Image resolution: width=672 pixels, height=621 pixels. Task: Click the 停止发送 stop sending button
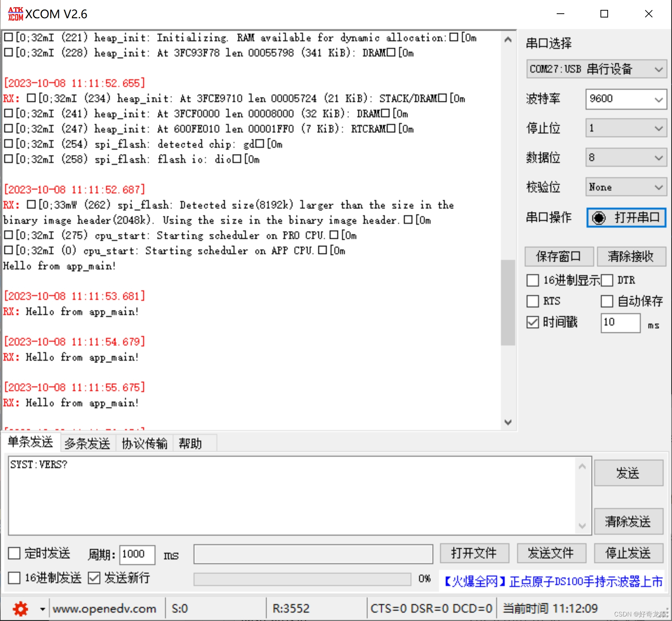point(628,553)
